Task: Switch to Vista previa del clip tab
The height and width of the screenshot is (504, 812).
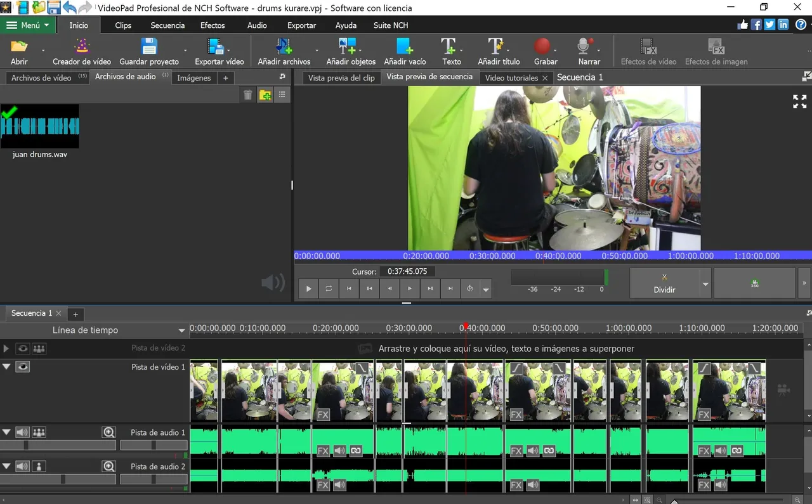Action: 341,78
